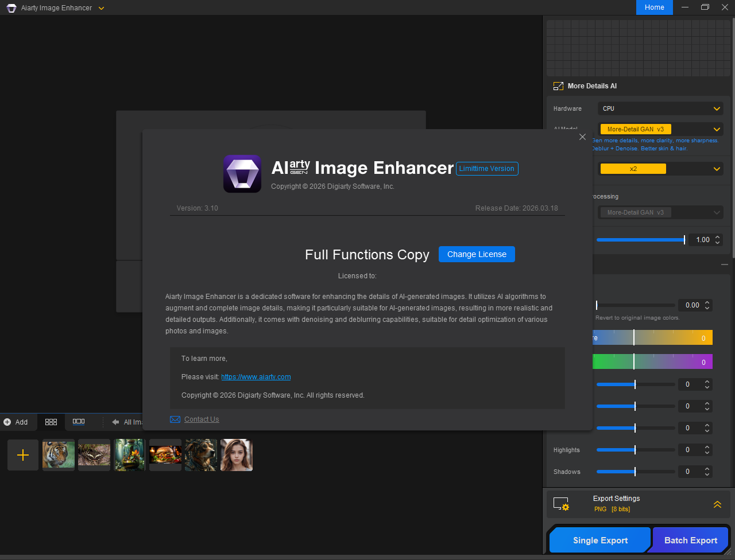
Task: Click the Aiarty app icon in the title bar
Action: point(11,8)
